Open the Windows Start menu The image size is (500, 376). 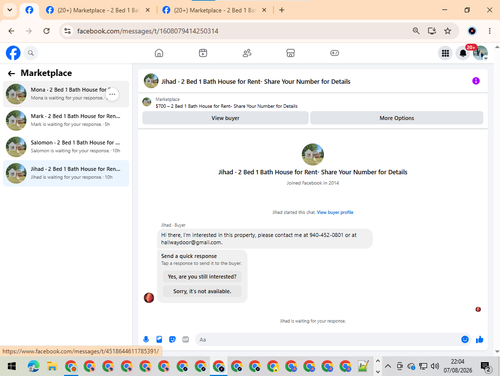pos(12,366)
